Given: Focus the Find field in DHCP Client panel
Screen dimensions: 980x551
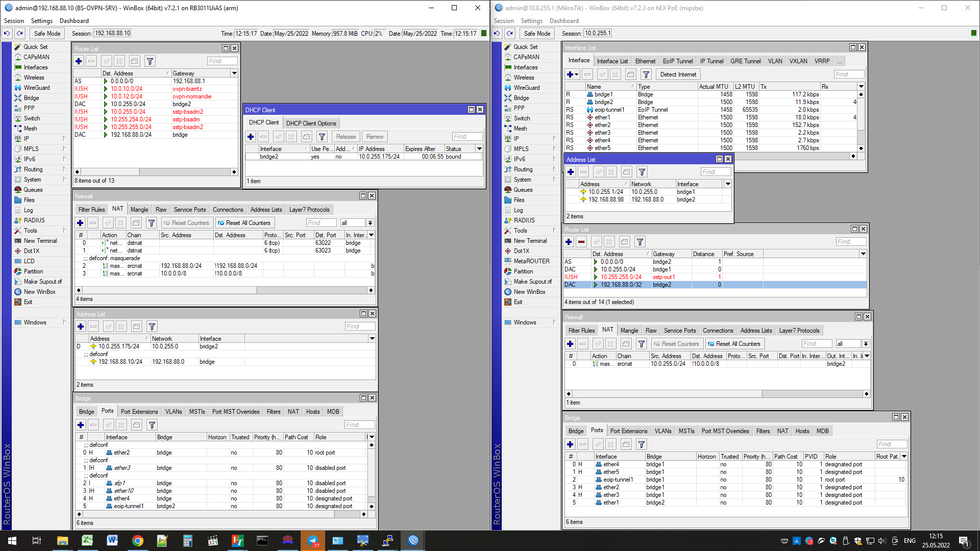Looking at the screenshot, I should [467, 137].
